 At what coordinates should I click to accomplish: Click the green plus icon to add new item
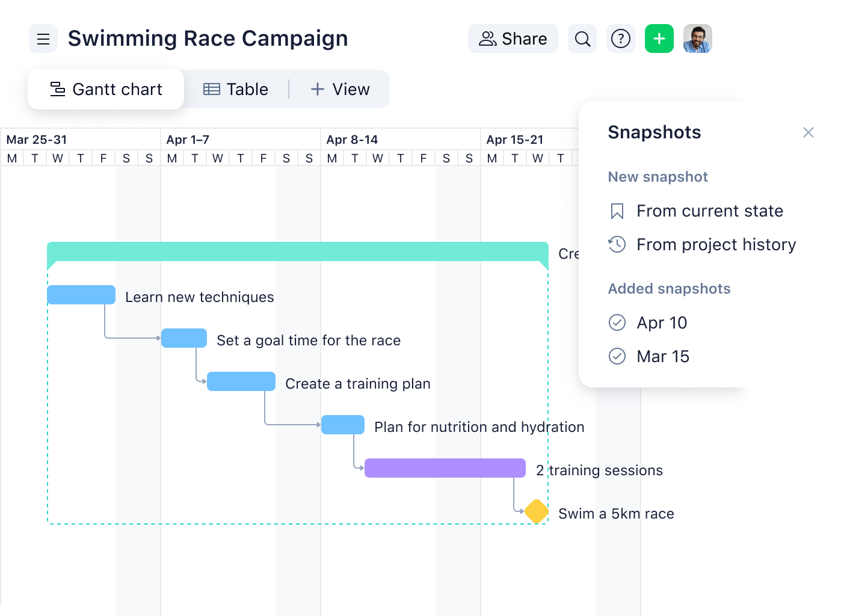[659, 38]
